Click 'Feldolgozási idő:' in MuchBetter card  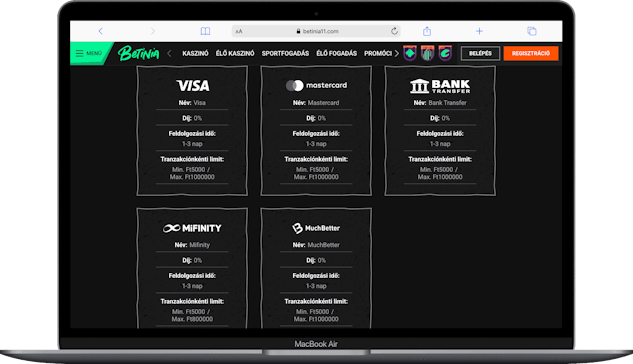pyautogui.click(x=316, y=276)
